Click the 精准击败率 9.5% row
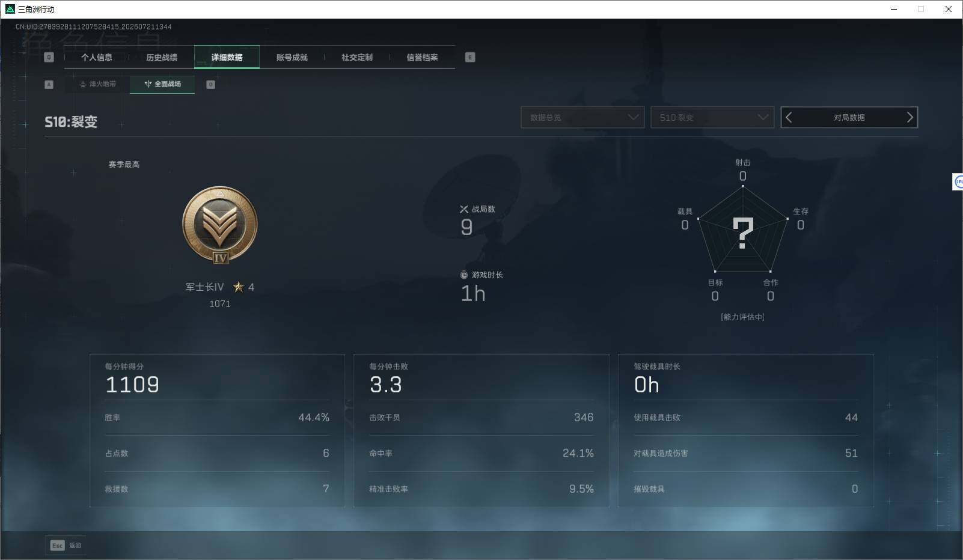This screenshot has width=963, height=560. [x=481, y=488]
